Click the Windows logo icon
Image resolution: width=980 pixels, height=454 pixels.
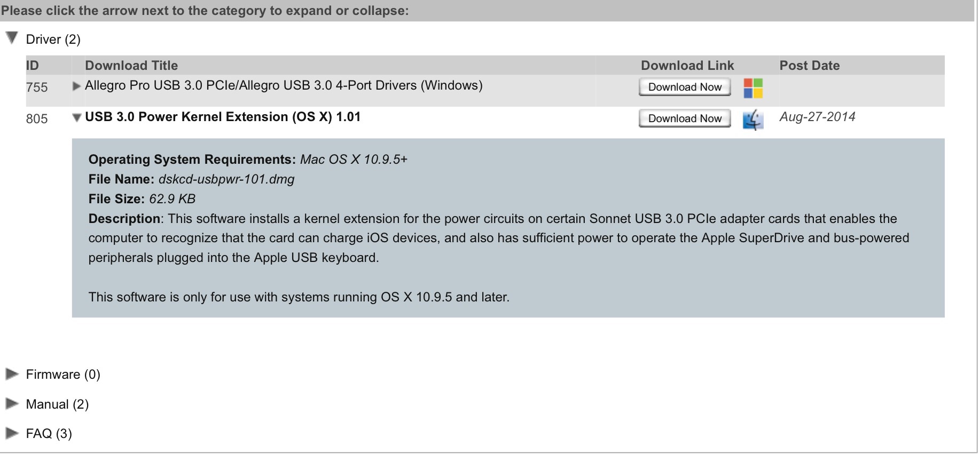(x=753, y=88)
